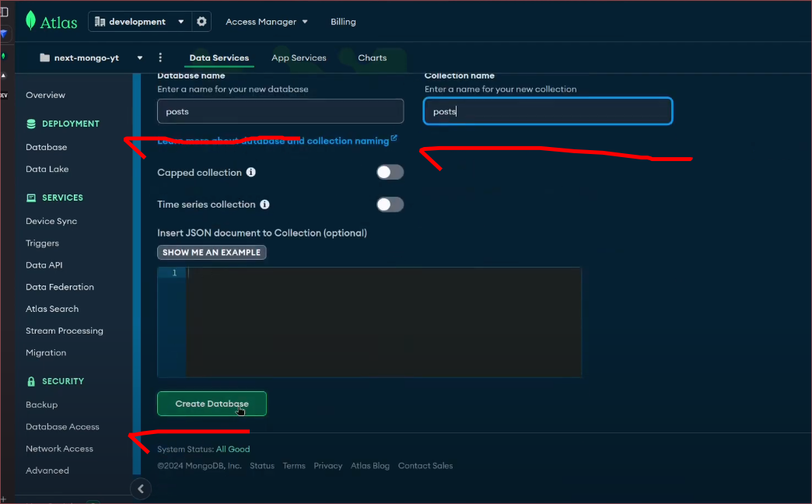812x504 pixels.
Task: Open Backup in sidebar
Action: (x=42, y=404)
